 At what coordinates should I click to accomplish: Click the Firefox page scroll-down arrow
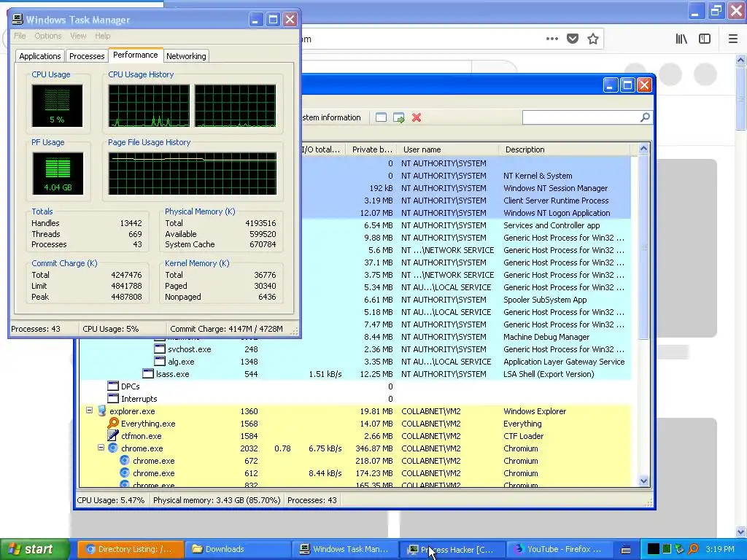click(740, 532)
